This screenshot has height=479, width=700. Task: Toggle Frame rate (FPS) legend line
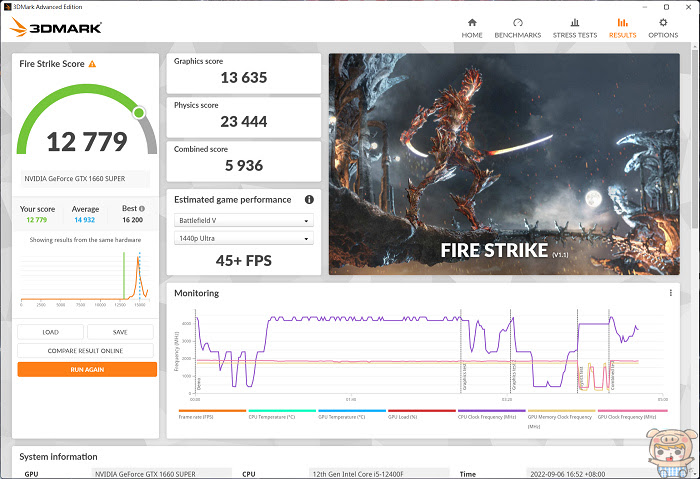point(212,414)
